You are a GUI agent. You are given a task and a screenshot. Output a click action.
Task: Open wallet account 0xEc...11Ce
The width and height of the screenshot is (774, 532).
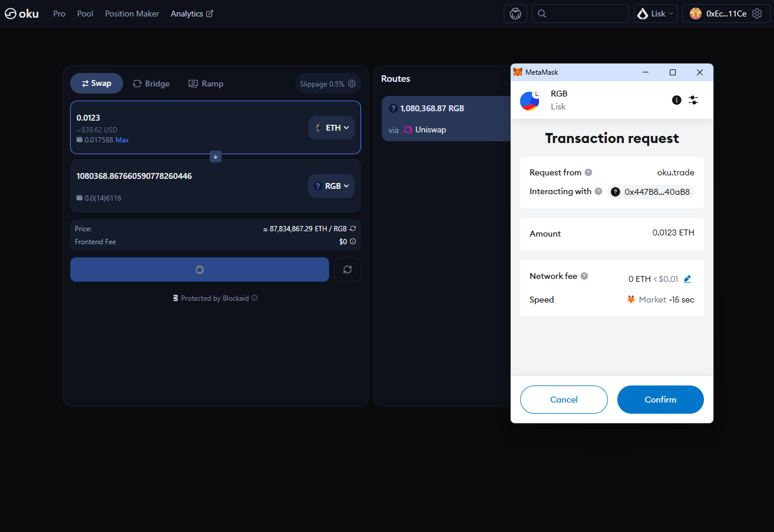719,14
